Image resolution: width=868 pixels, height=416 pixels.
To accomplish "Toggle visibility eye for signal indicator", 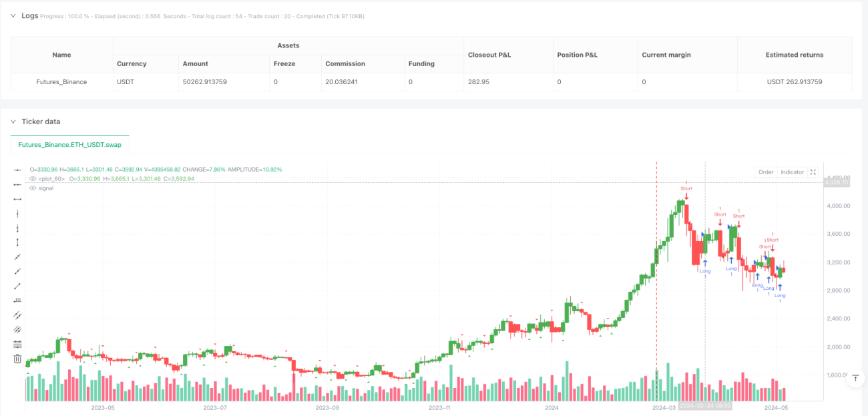I will point(33,188).
